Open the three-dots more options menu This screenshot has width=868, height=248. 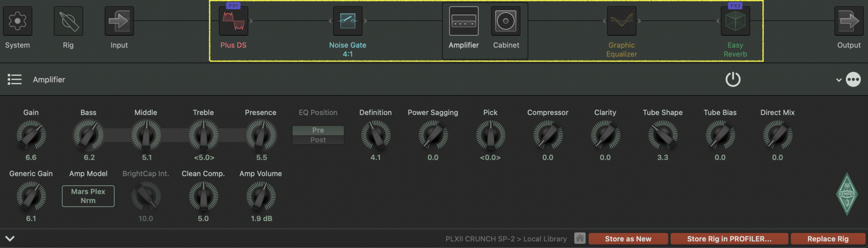[853, 79]
